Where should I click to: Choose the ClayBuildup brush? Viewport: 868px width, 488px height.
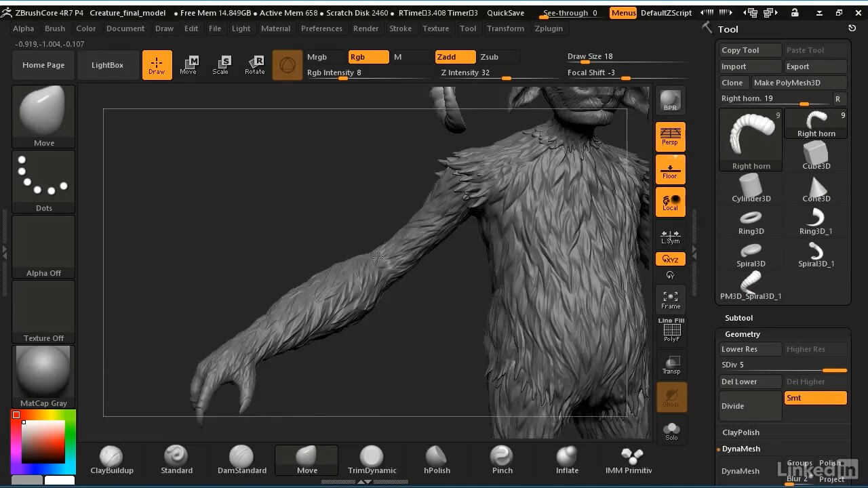[111, 460]
